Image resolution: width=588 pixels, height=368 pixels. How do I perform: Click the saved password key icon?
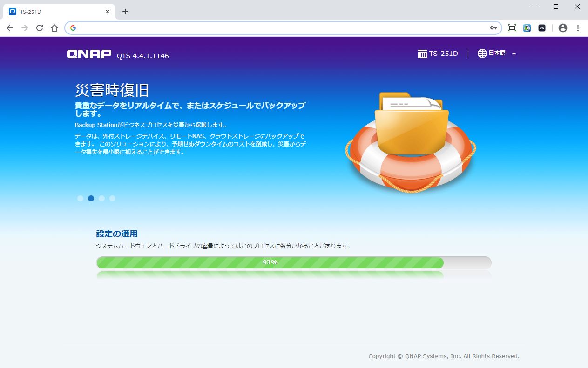[493, 28]
